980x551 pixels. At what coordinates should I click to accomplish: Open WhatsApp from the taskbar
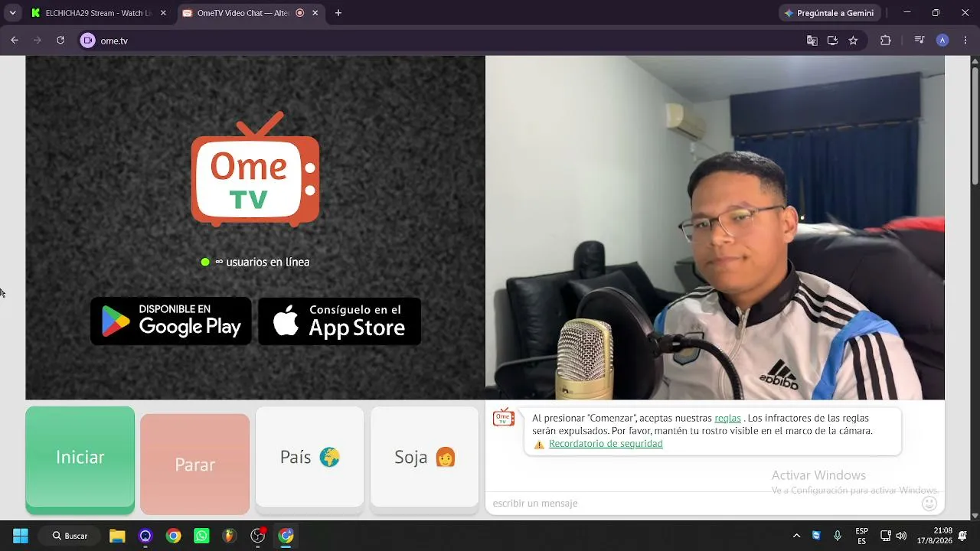[201, 536]
